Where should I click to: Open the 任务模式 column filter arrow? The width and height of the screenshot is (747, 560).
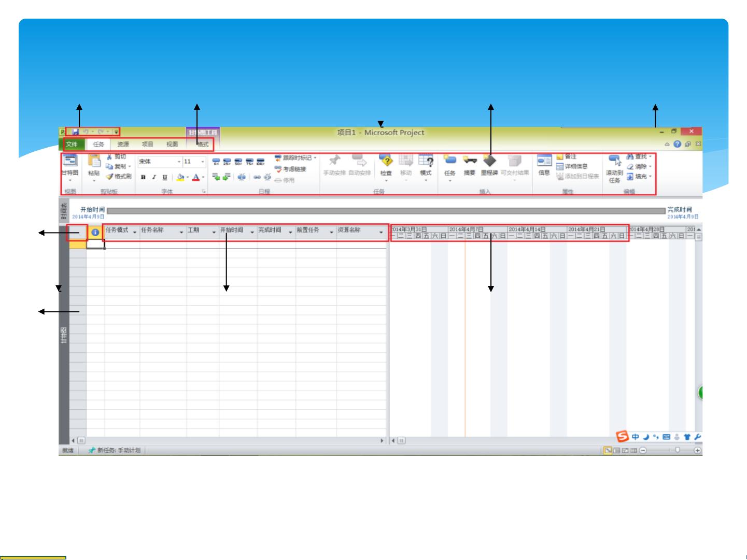tap(135, 232)
